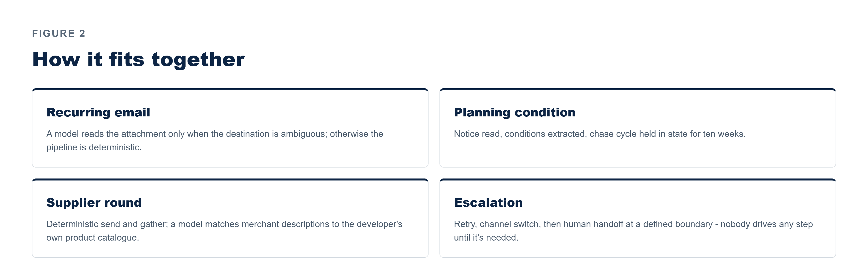Image resolution: width=868 pixels, height=265 pixels.
Task: Select the How it fits together heading
Action: pos(138,60)
